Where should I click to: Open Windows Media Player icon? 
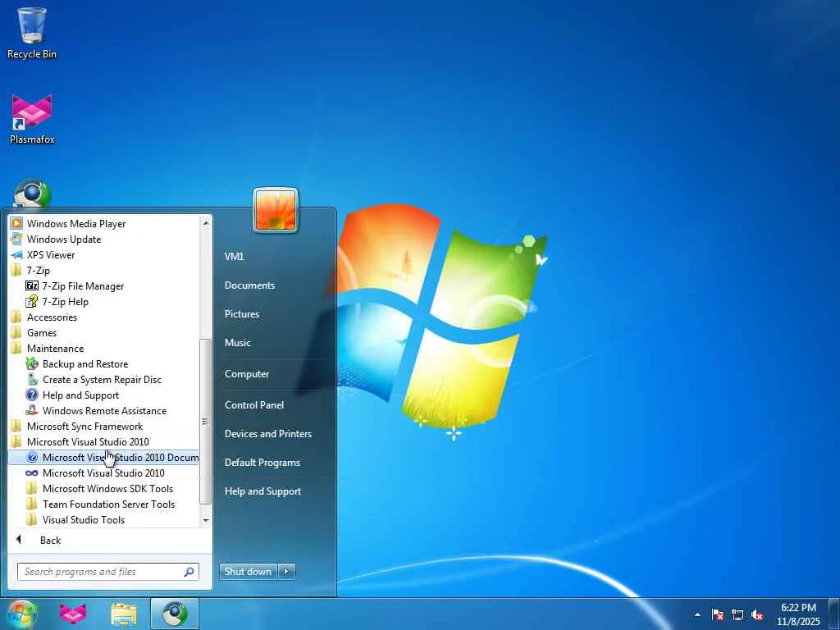click(16, 223)
